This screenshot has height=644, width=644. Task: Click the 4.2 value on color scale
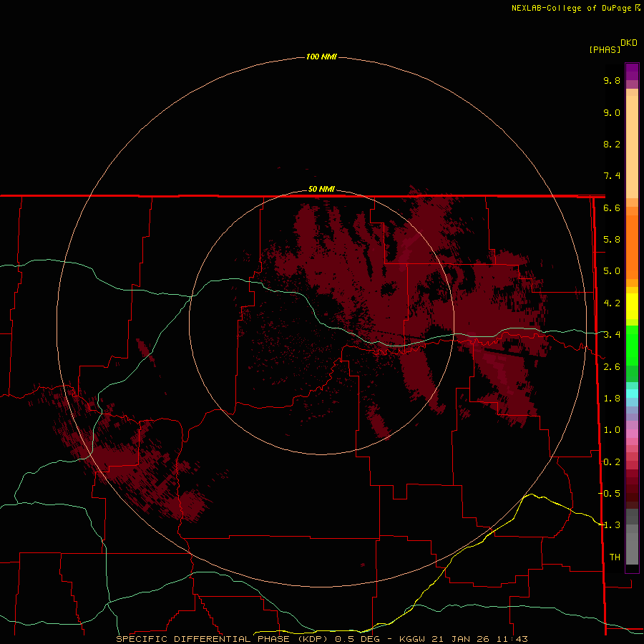(612, 303)
